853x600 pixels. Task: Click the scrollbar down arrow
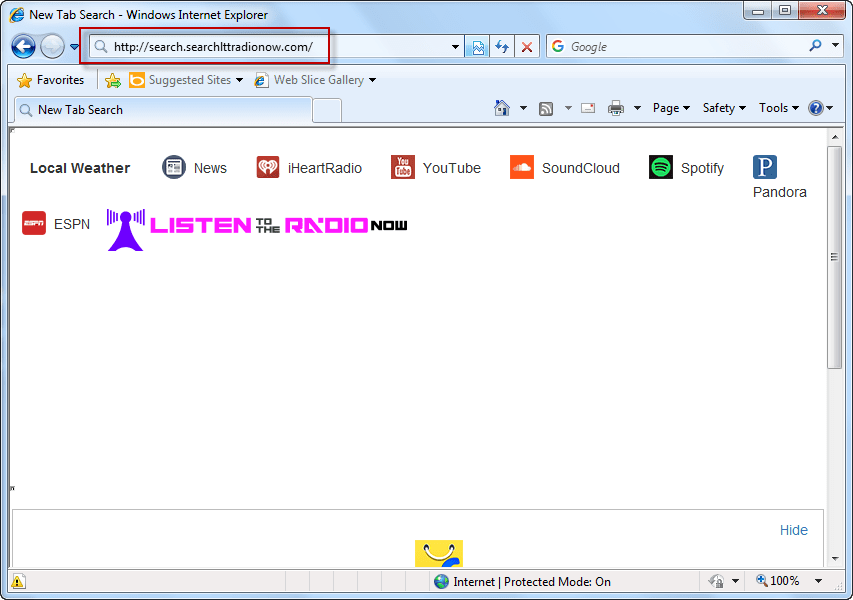pyautogui.click(x=835, y=559)
